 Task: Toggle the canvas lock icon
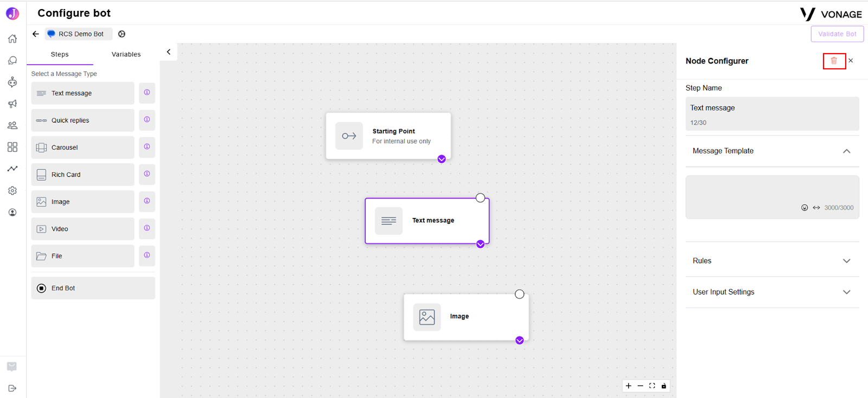click(x=663, y=386)
